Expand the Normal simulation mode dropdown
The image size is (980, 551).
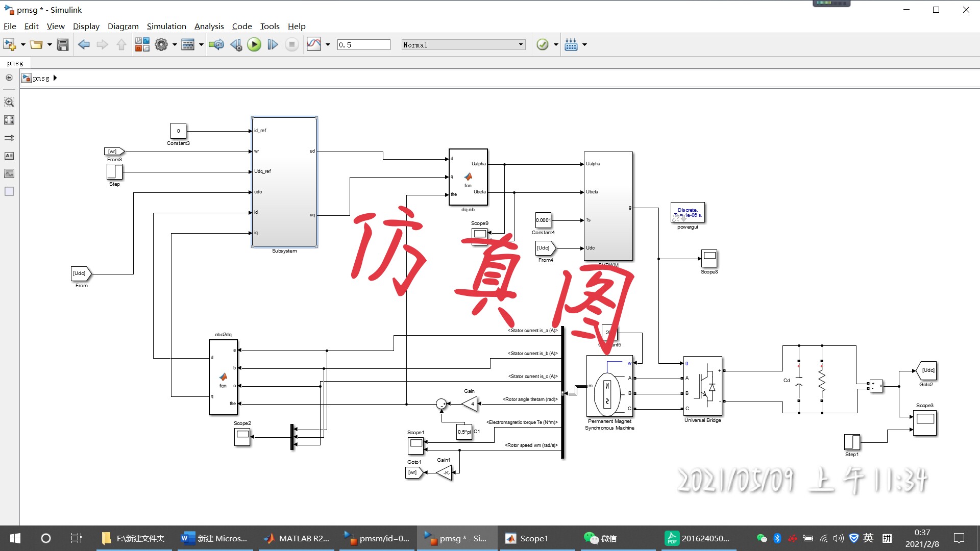pyautogui.click(x=521, y=45)
